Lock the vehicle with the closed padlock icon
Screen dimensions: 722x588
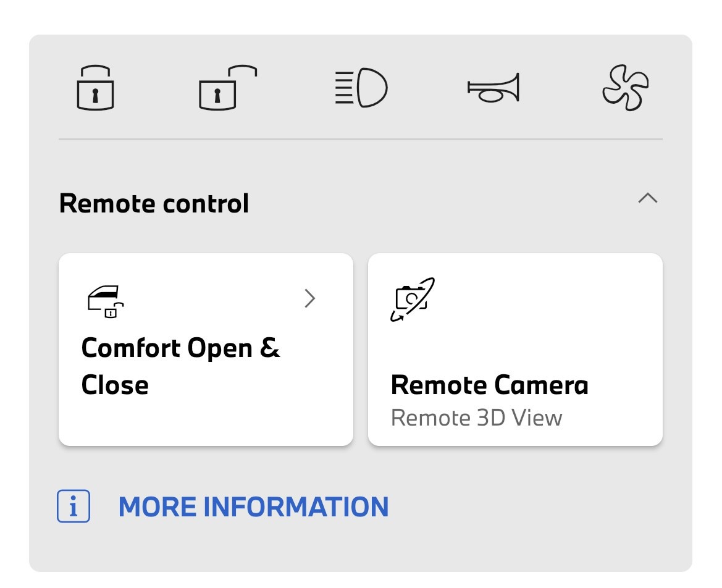coord(95,88)
